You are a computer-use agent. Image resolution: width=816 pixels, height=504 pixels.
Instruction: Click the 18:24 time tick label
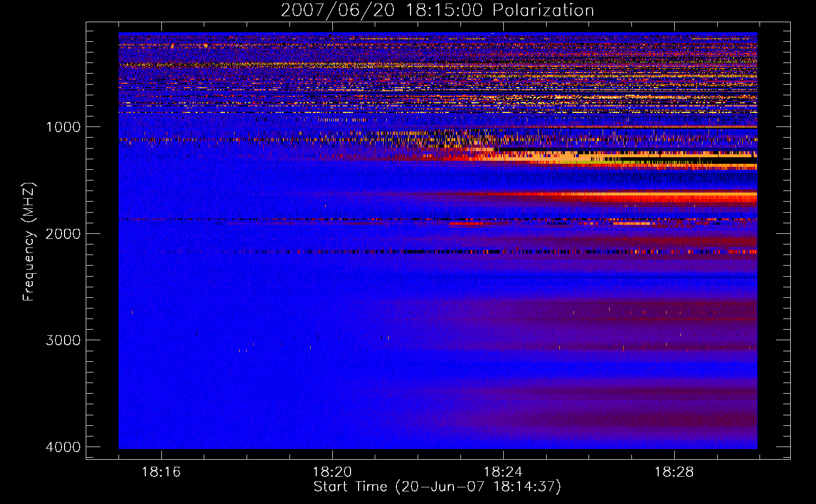(503, 472)
